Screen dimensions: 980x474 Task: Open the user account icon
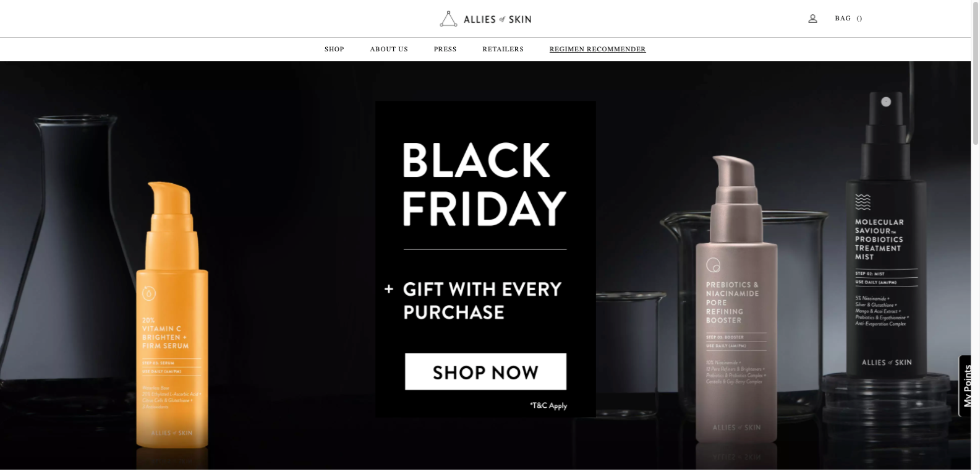point(812,19)
